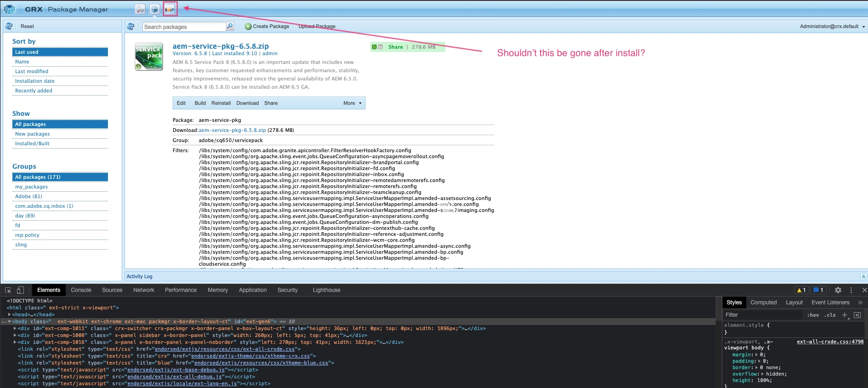Viewport: 868px width, 388px height.
Task: Click Upload Package button
Action: click(317, 26)
